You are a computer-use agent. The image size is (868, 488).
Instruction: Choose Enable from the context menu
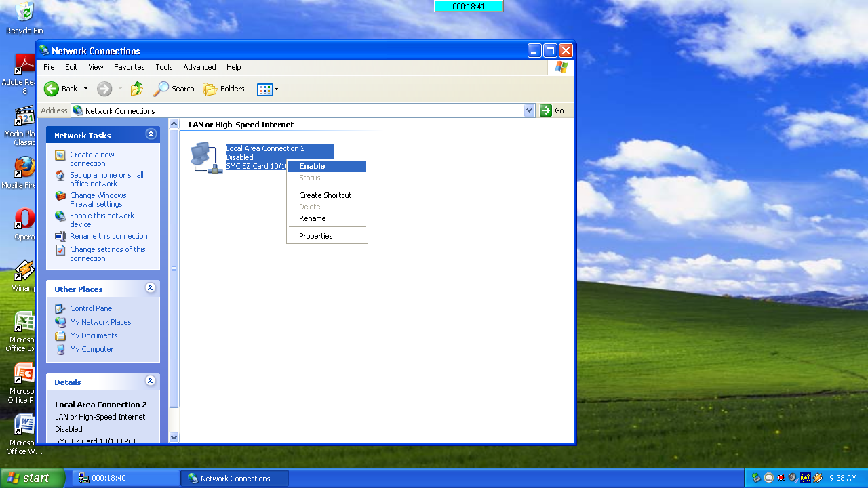(327, 166)
